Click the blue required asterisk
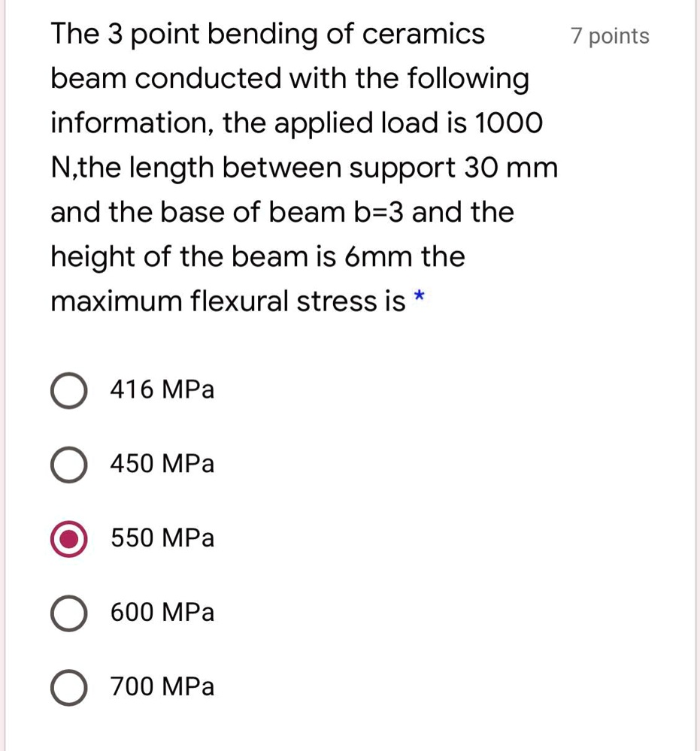 tap(418, 299)
